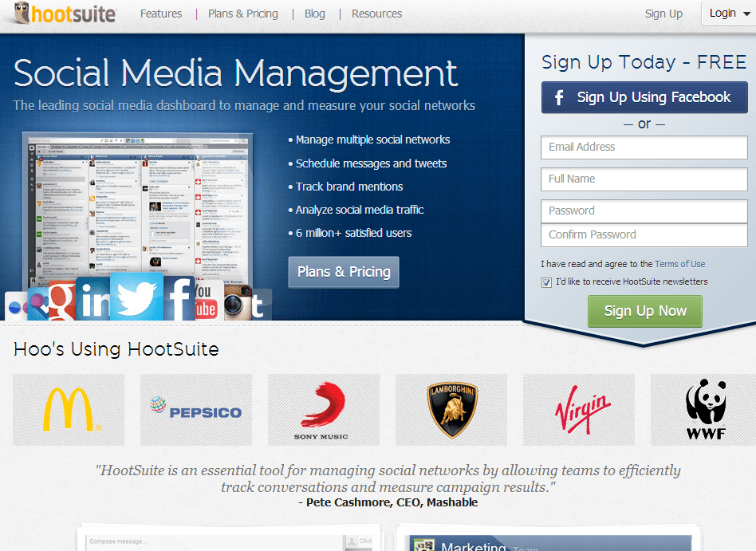Click the Lamborghini logo tile
The height and width of the screenshot is (551, 756).
tap(451, 410)
